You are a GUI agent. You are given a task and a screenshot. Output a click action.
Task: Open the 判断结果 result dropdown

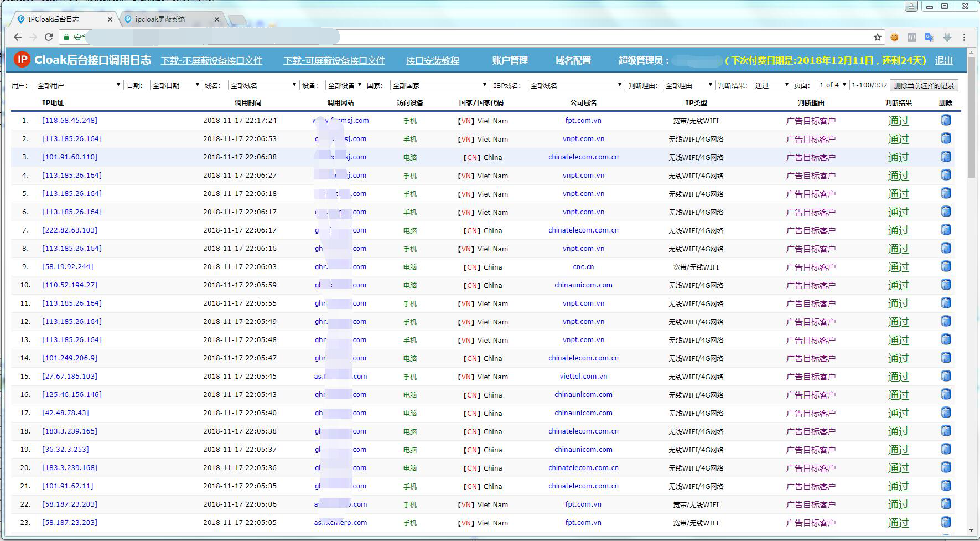772,85
